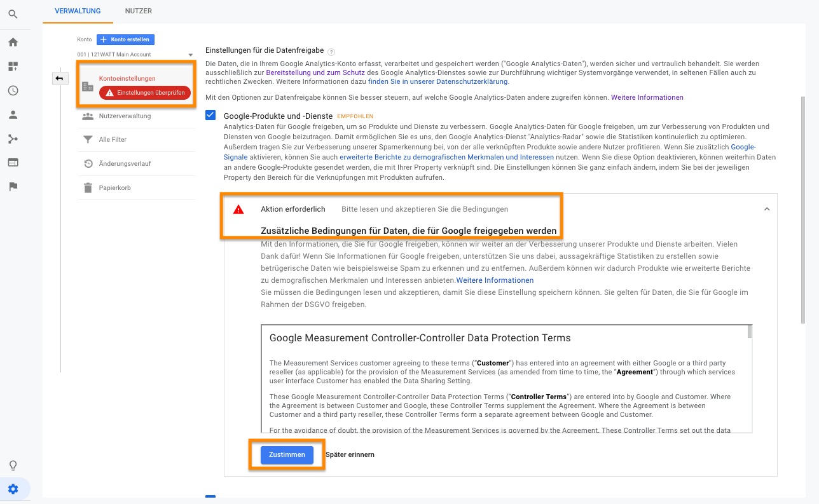
Task: Click heading 'Google Measurement Controller-Controller Data Protection Terms'
Action: point(420,338)
